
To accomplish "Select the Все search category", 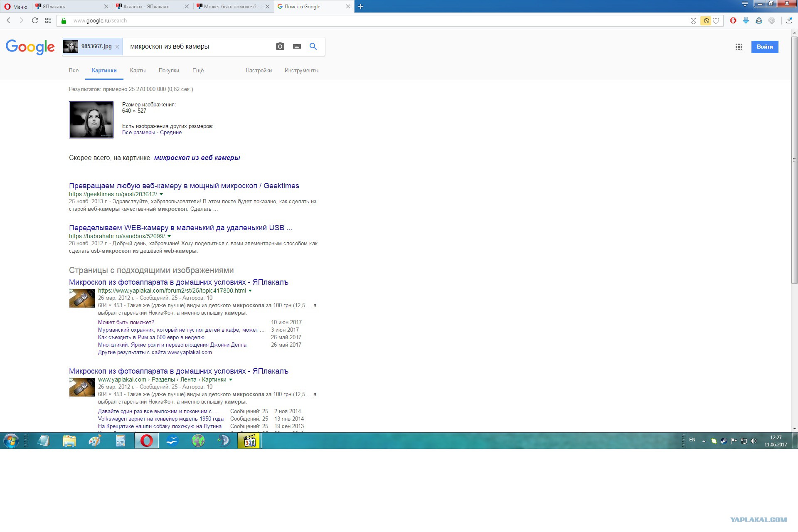I will (74, 71).
